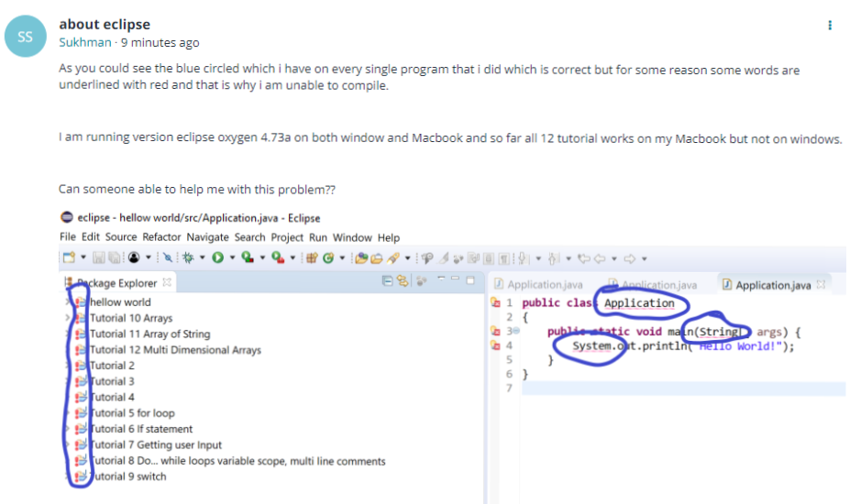The height and width of the screenshot is (504, 861).
Task: Select Tutorial 5 for loop project
Action: [132, 413]
